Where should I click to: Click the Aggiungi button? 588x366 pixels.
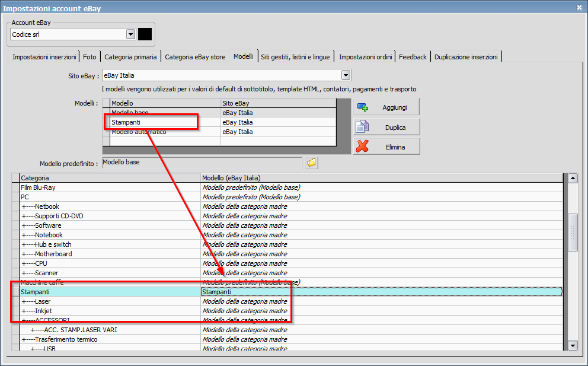coord(386,107)
